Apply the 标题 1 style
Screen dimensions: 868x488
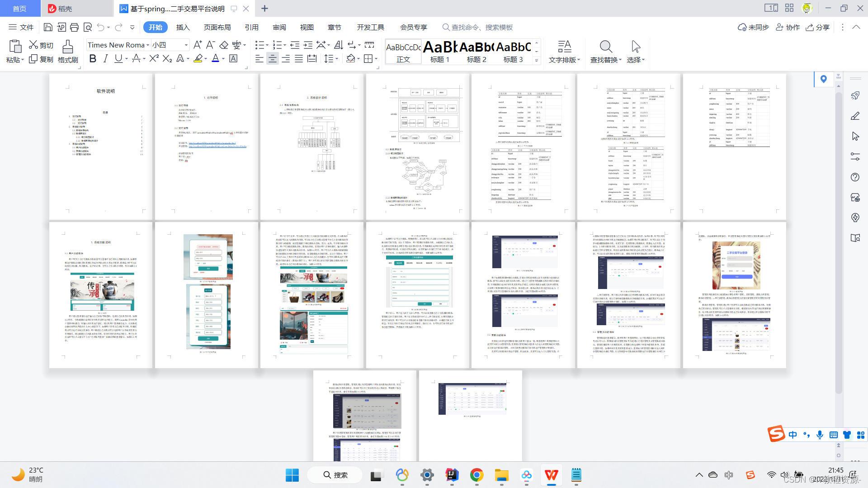[x=440, y=52]
